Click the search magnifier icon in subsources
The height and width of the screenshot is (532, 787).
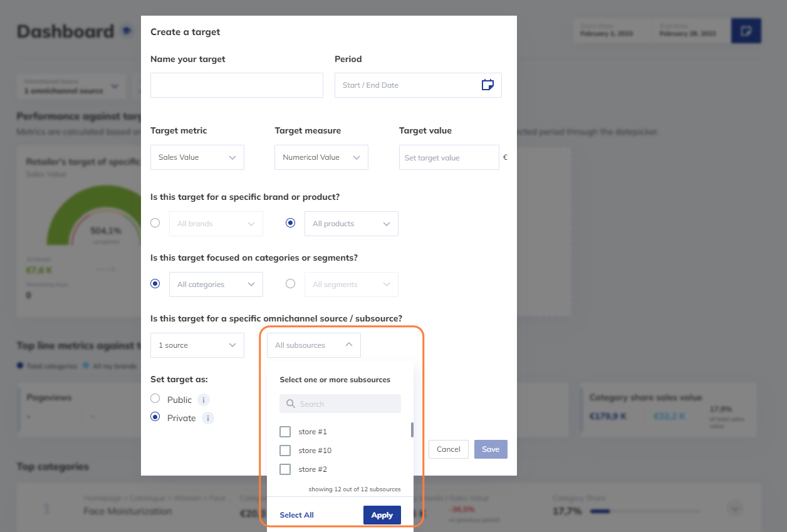(291, 404)
